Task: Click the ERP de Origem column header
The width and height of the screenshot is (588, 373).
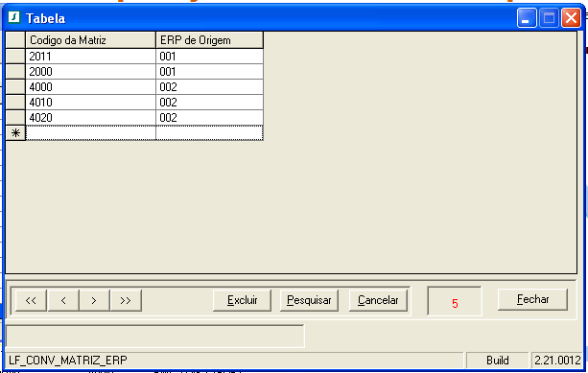Action: (x=210, y=40)
